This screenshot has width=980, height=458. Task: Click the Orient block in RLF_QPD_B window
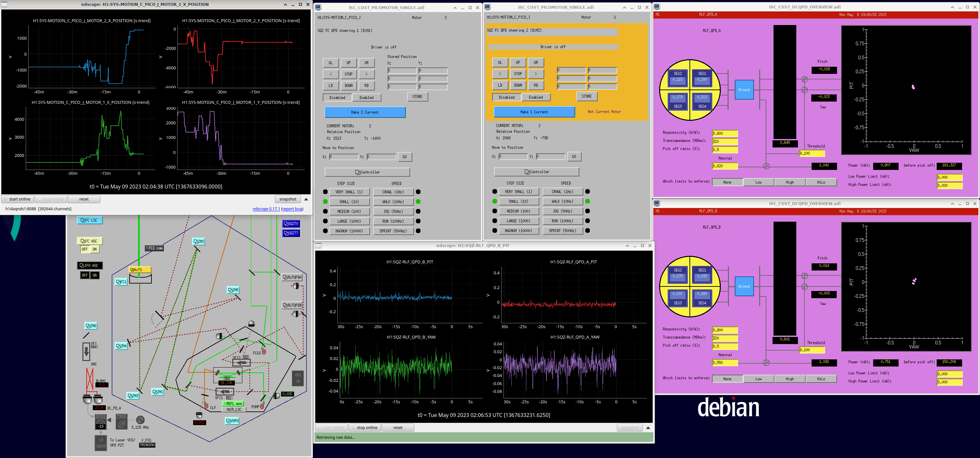pos(744,286)
